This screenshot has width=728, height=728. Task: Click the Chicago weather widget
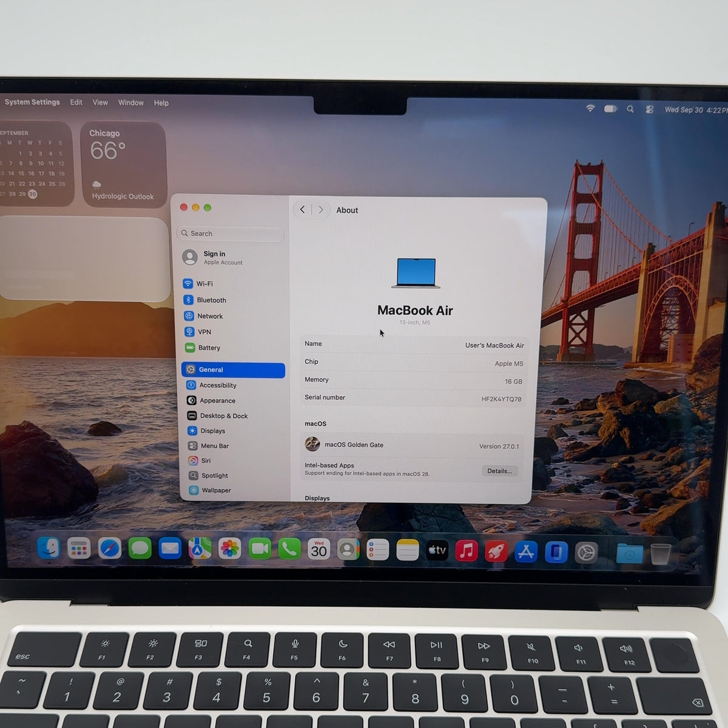pyautogui.click(x=123, y=164)
